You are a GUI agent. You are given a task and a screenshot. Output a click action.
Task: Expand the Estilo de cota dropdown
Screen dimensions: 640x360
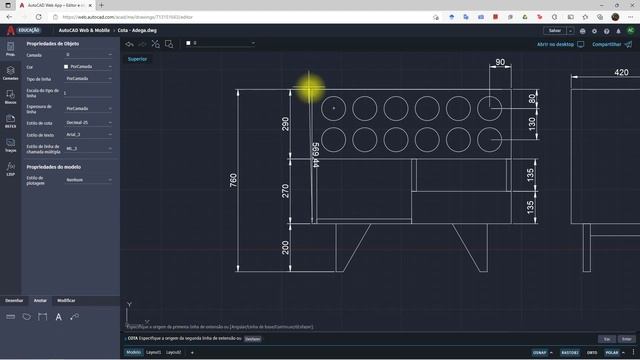(88, 122)
